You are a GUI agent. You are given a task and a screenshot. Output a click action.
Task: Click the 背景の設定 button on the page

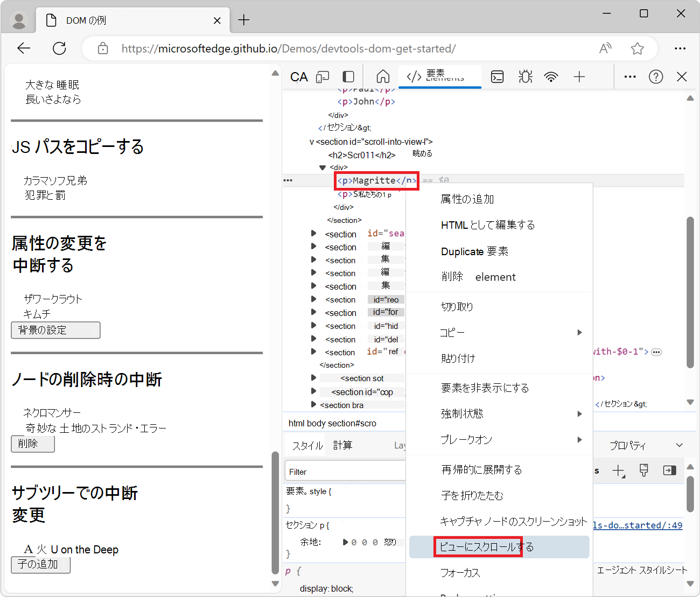tap(55, 330)
